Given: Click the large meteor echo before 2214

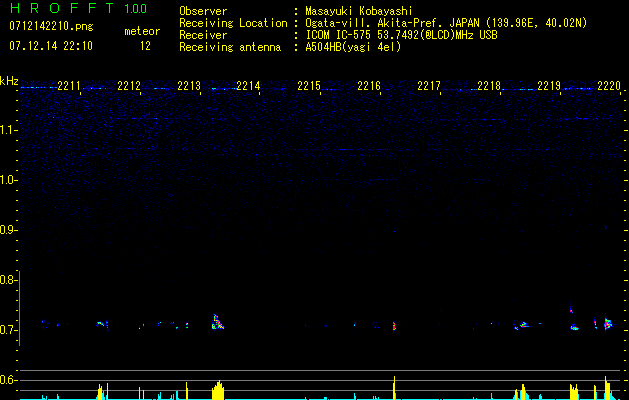Looking at the screenshot, I should click(217, 322).
